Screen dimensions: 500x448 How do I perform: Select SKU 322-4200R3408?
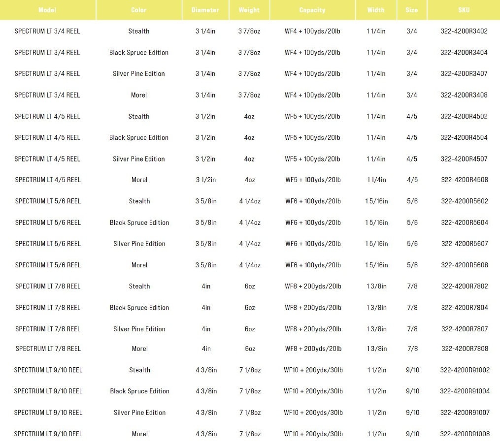click(464, 95)
